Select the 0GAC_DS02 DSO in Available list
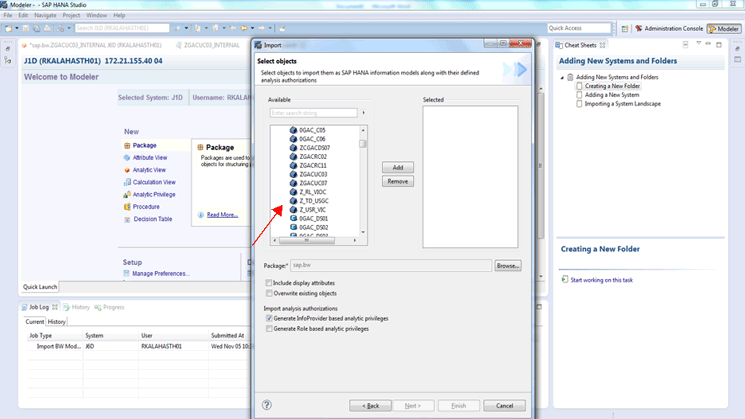Viewport: 745px width, 419px height. pos(309,228)
